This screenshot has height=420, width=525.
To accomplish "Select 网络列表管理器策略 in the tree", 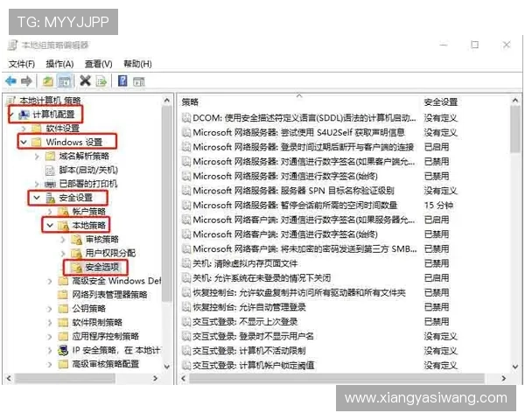I will (x=110, y=295).
